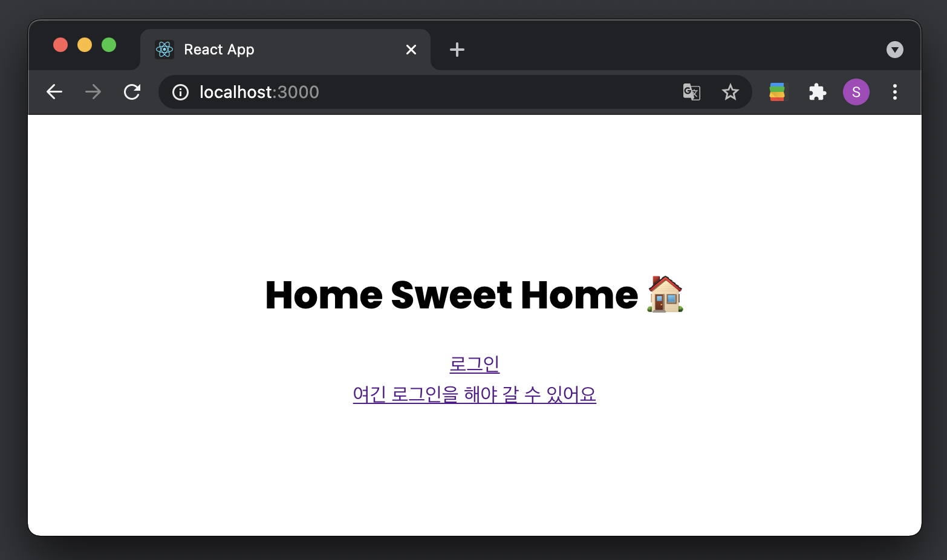This screenshot has width=947, height=560.
Task: Open the Extensions puzzle piece menu
Action: point(818,92)
